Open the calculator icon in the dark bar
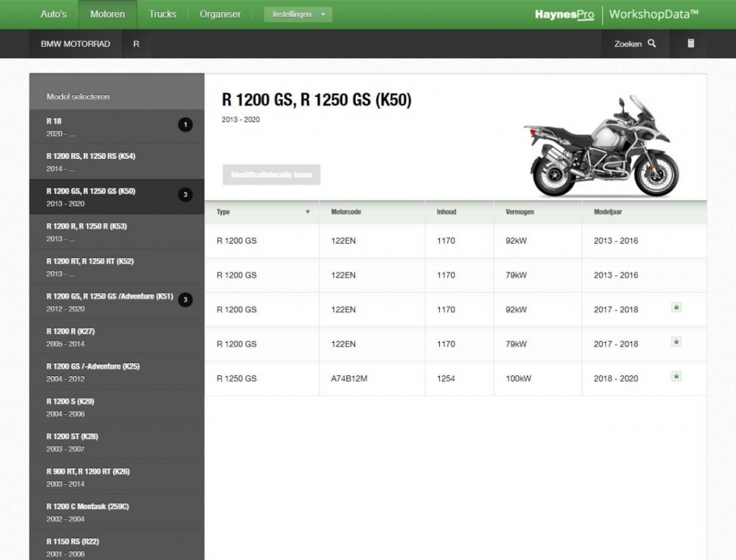 tap(691, 43)
